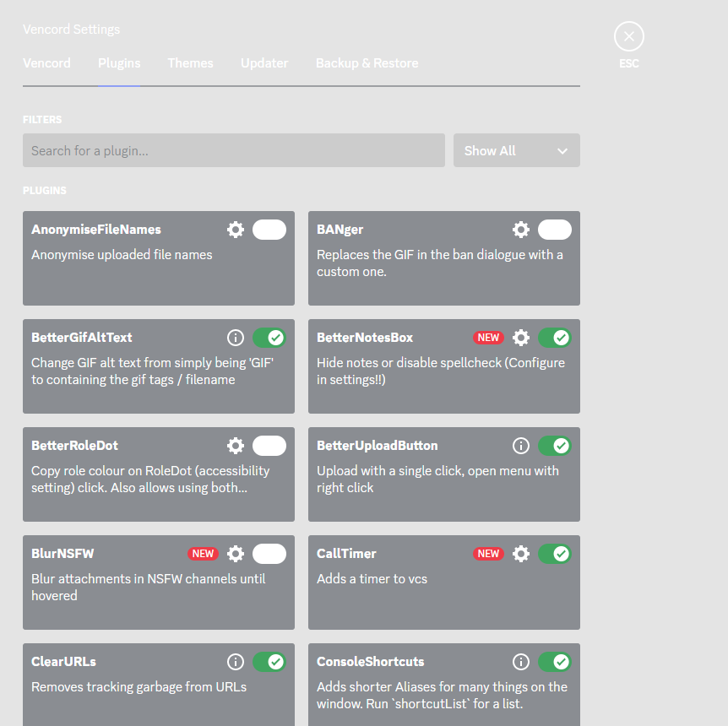Go to the Updater tab
The height and width of the screenshot is (726, 728).
[x=264, y=63]
